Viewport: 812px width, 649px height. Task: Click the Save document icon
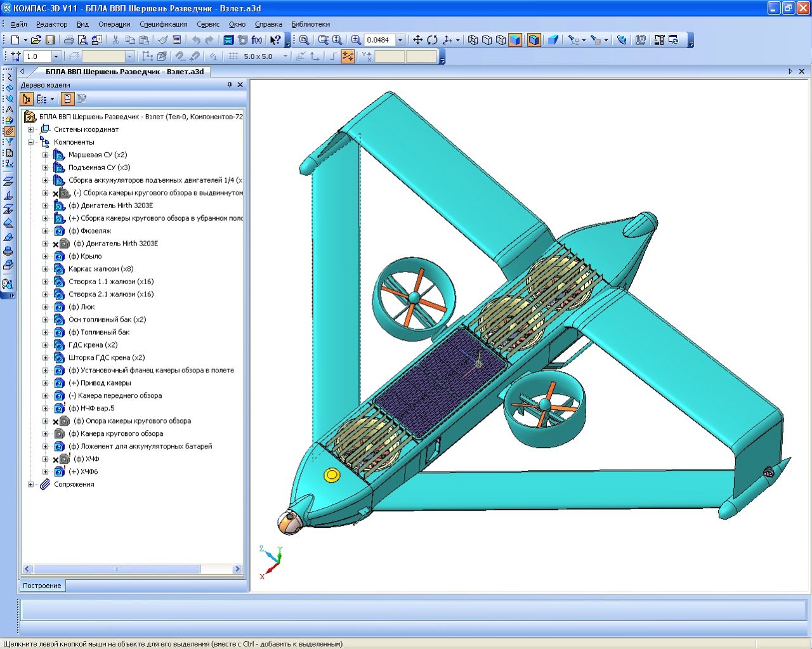tap(50, 40)
